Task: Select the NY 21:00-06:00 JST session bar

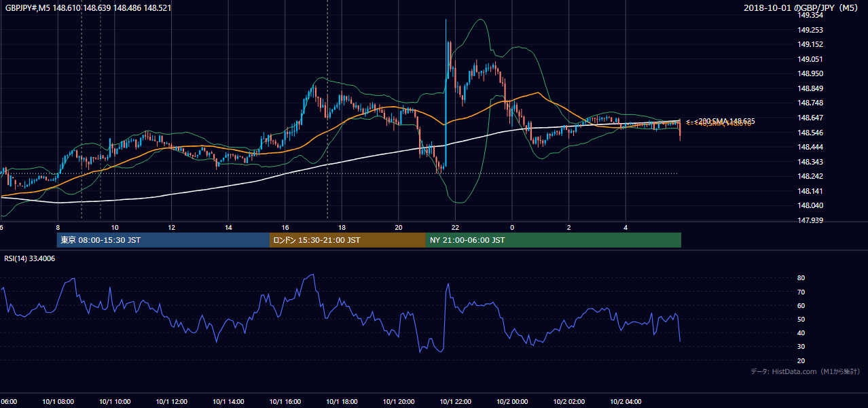Action: pyautogui.click(x=554, y=240)
